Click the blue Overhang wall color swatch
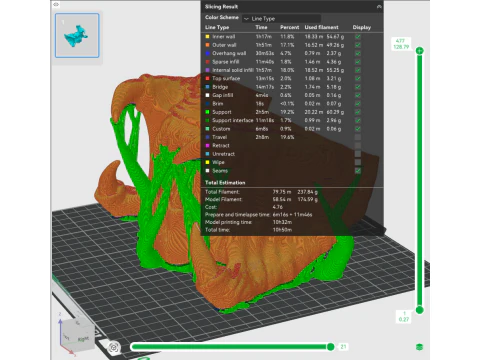Image resolution: width=480 pixels, height=360 pixels. [x=207, y=53]
